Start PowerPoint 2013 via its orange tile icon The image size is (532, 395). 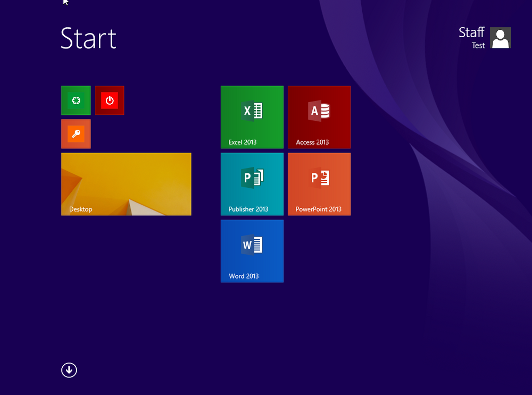tap(319, 178)
